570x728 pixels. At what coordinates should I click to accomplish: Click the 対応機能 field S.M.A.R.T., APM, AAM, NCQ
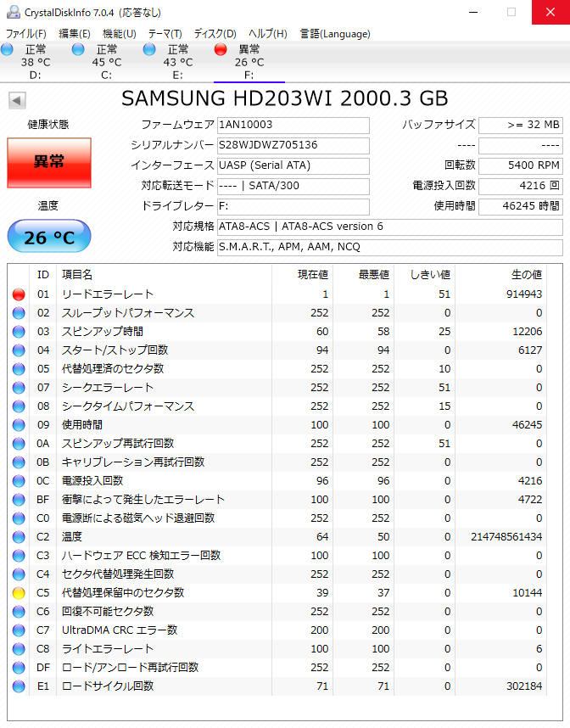390,248
